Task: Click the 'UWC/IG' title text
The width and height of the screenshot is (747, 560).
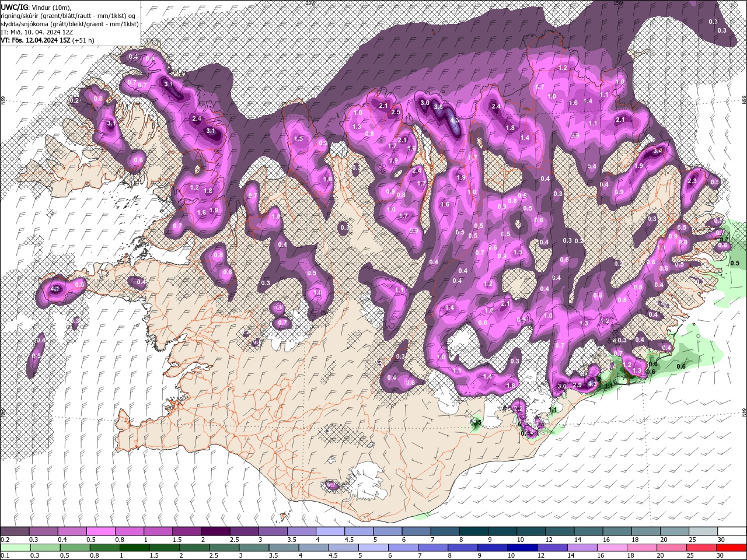Action: [13, 7]
